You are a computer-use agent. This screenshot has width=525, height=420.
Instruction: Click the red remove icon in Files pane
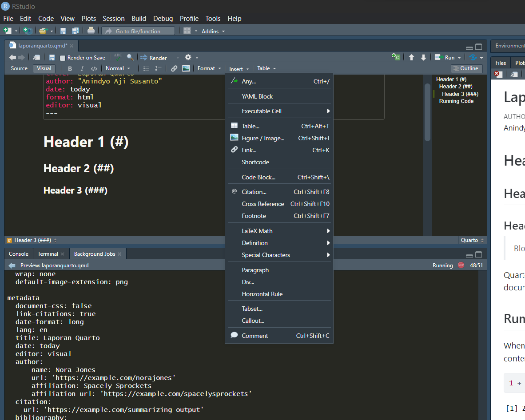tap(498, 74)
